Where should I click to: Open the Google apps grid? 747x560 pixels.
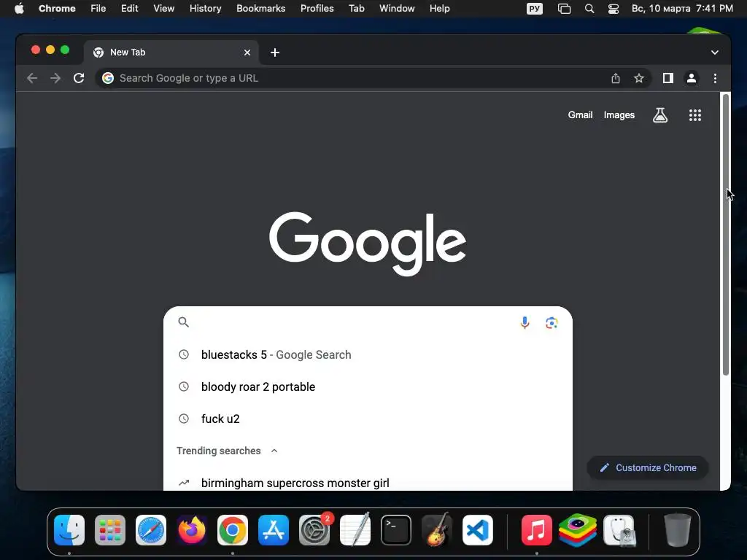click(x=695, y=114)
